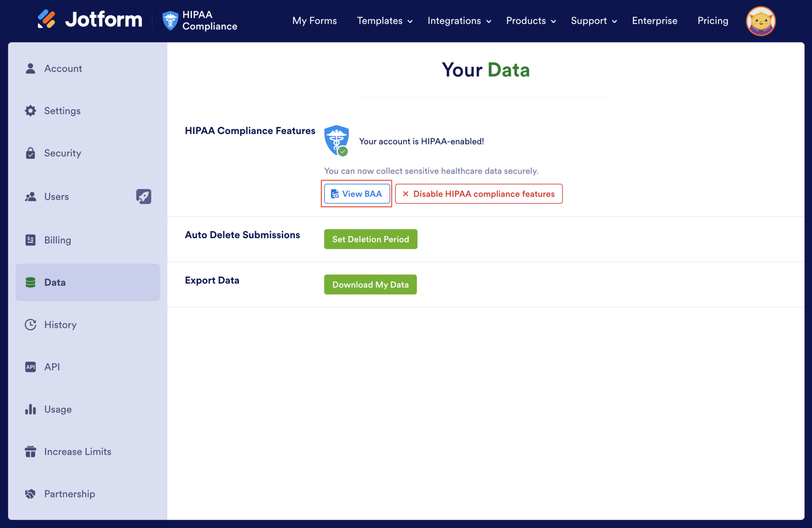The width and height of the screenshot is (812, 528).
Task: Select the History clock icon
Action: click(30, 325)
